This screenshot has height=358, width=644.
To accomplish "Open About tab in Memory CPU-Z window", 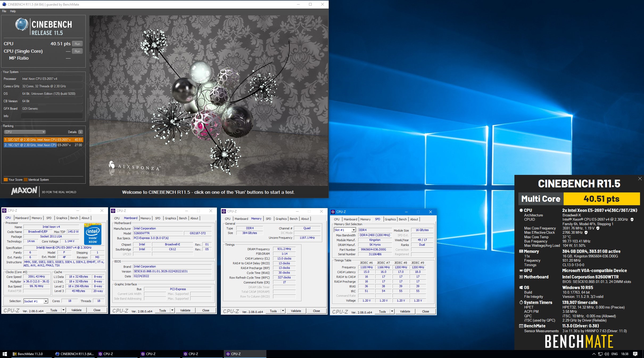I will tap(305, 219).
